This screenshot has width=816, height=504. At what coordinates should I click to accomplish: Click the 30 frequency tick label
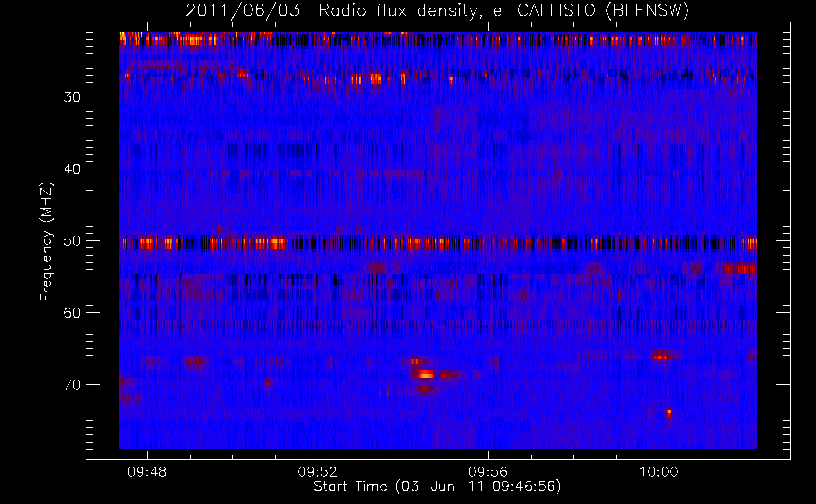point(72,97)
